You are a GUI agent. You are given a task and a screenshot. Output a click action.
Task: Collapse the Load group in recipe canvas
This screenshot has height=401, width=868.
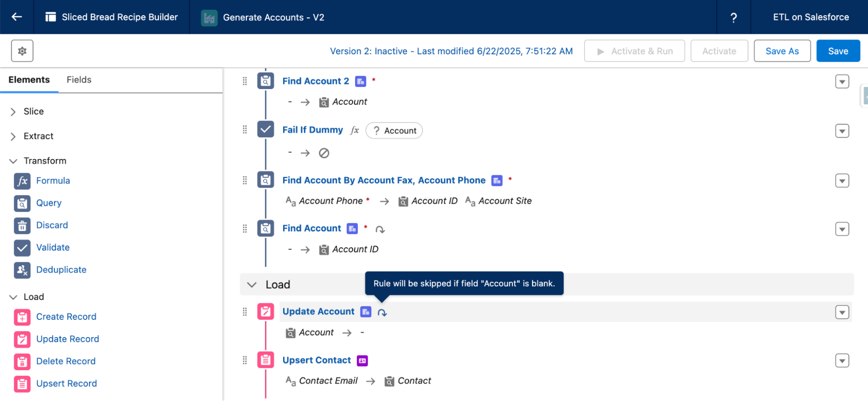pyautogui.click(x=251, y=285)
